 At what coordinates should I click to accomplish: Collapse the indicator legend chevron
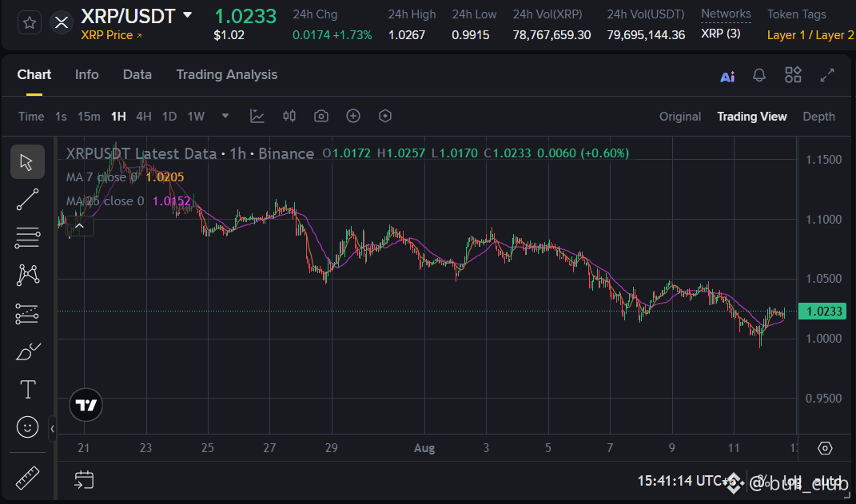(x=80, y=226)
